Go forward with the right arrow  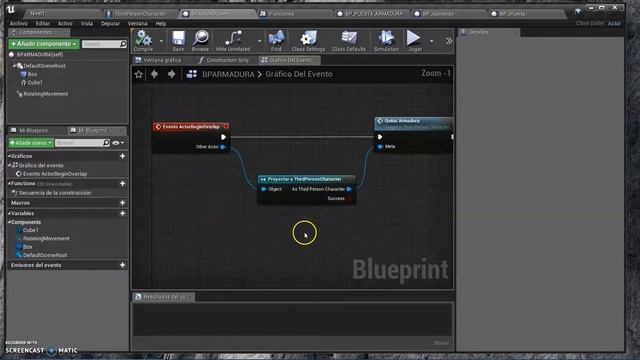[171, 74]
